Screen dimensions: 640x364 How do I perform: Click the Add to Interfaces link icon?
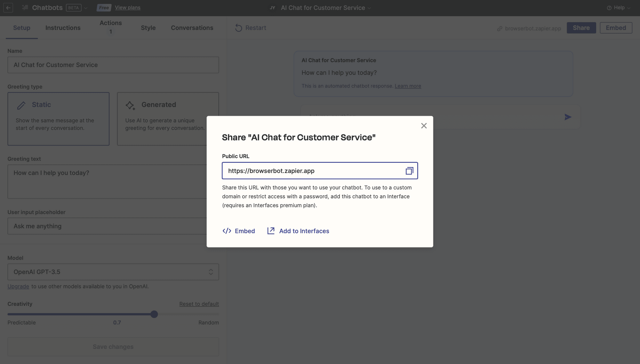pyautogui.click(x=271, y=231)
